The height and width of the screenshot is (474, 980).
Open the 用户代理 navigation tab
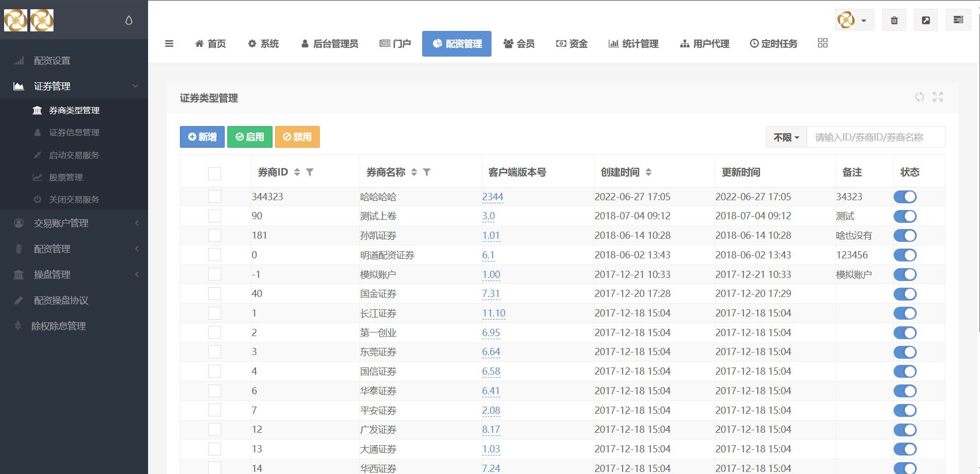(704, 44)
